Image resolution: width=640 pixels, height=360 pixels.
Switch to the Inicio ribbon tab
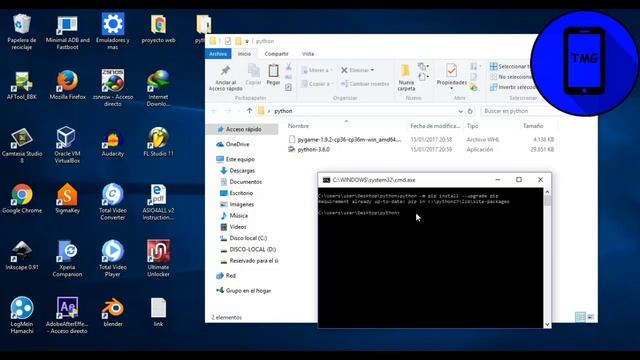click(244, 54)
